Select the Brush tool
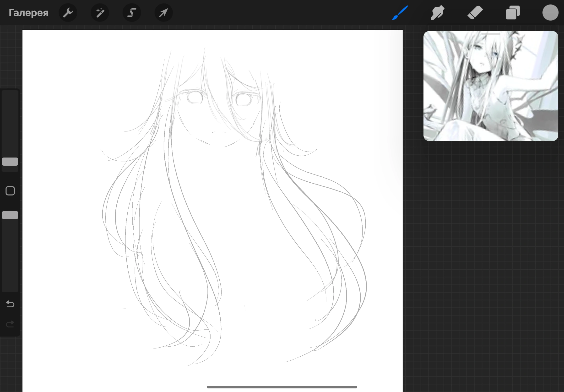The height and width of the screenshot is (392, 564). (400, 12)
